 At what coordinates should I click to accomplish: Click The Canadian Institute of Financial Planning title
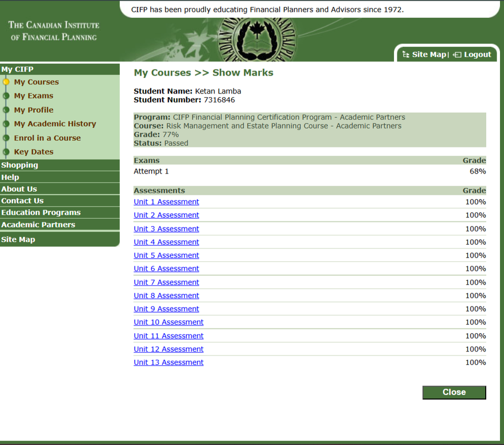[53, 31]
